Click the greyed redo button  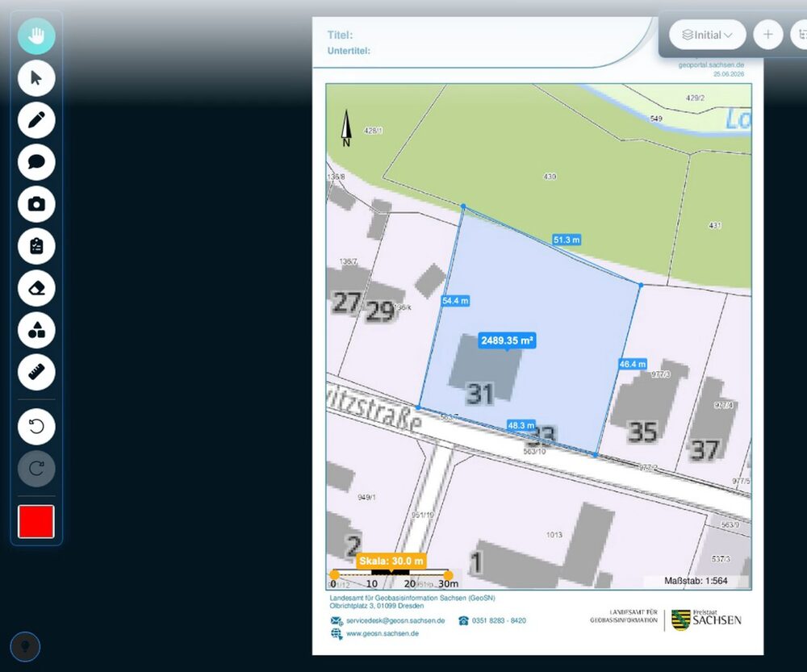pyautogui.click(x=36, y=469)
